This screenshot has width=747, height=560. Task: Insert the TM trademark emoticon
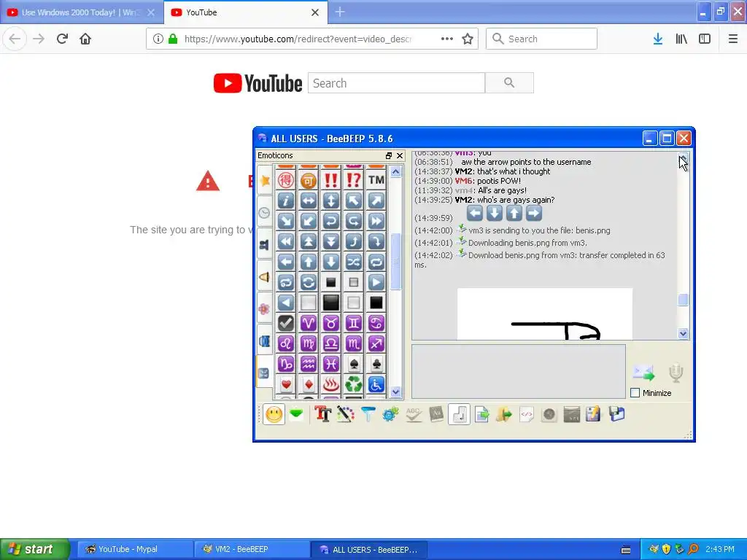pyautogui.click(x=376, y=180)
